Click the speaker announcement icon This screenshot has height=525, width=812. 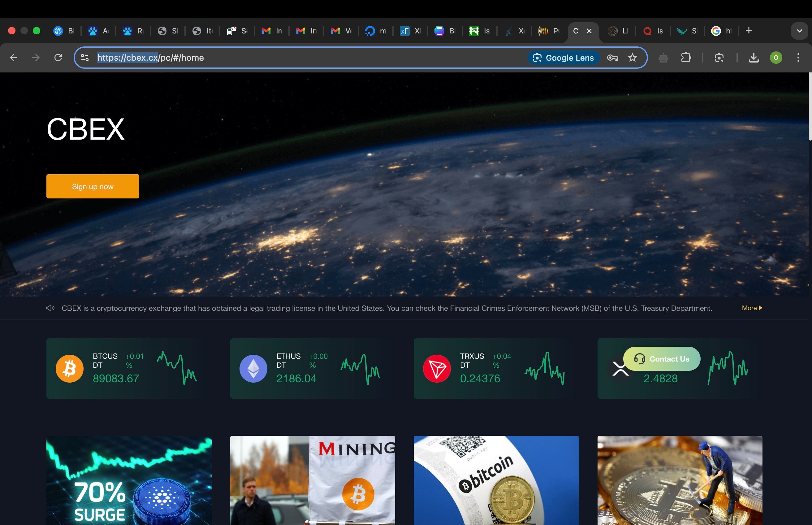(50, 308)
